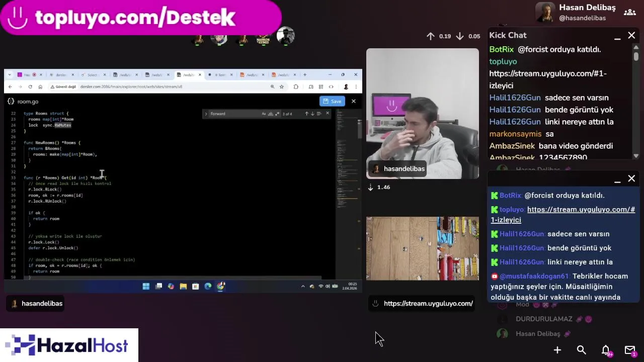644x362 pixels.
Task: Click the plus icon in the bottom bar
Action: coord(557,350)
